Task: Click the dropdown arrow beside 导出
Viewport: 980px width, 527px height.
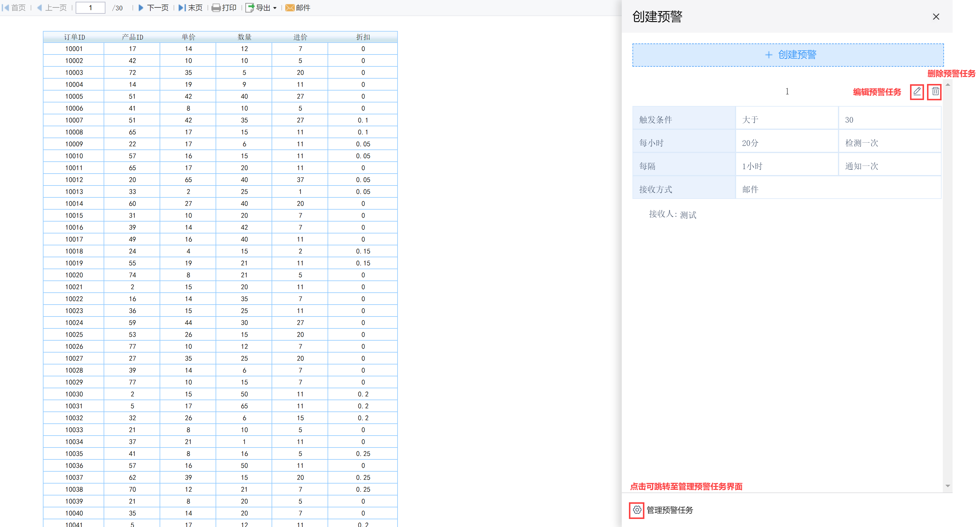Action: click(x=275, y=8)
